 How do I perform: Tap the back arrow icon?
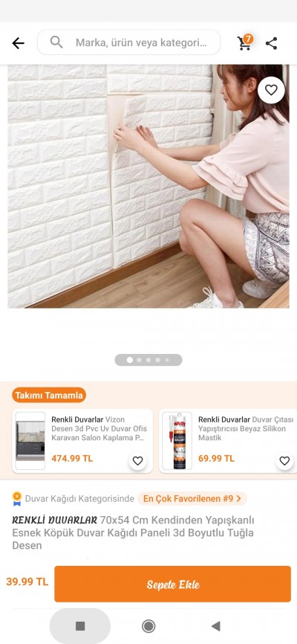(18, 43)
